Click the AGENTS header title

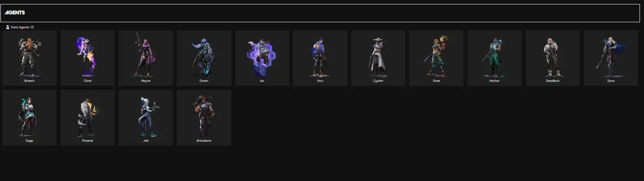pos(15,13)
